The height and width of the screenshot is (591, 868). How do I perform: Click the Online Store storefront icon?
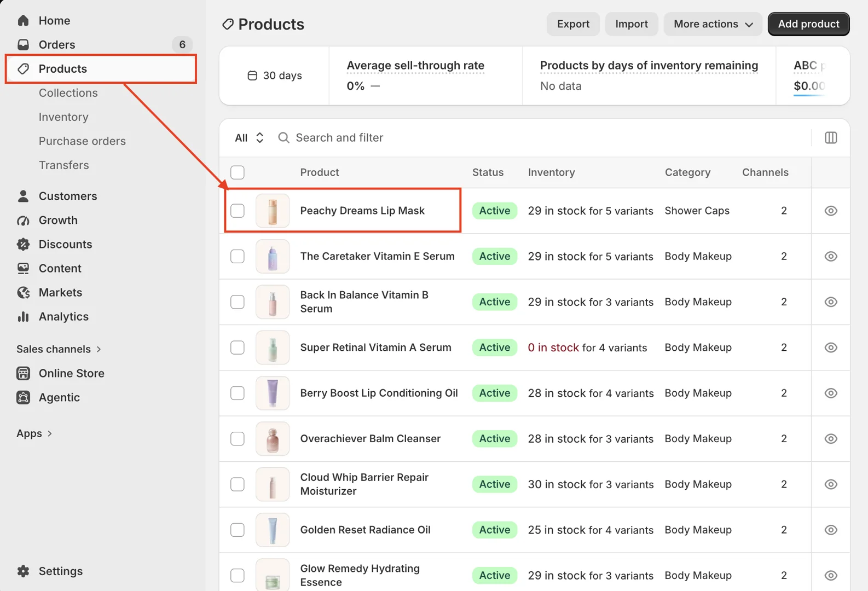pyautogui.click(x=23, y=373)
